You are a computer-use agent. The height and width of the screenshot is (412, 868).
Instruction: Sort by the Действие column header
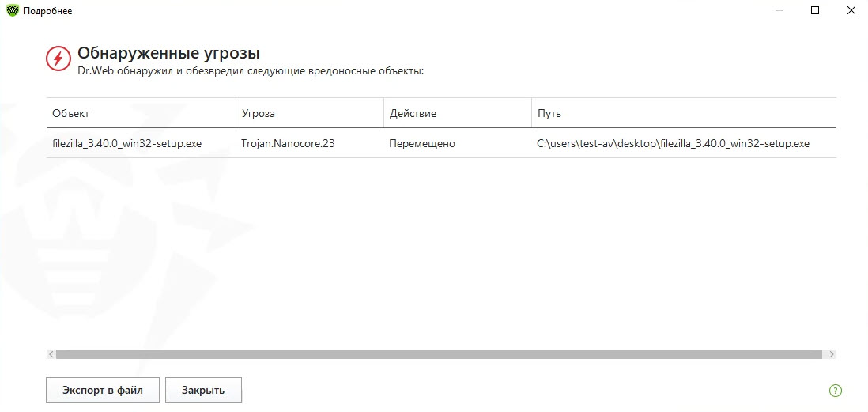pos(458,114)
